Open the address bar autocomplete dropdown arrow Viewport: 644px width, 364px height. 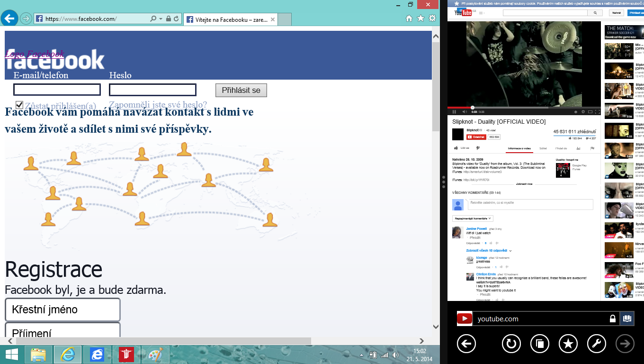161,19
